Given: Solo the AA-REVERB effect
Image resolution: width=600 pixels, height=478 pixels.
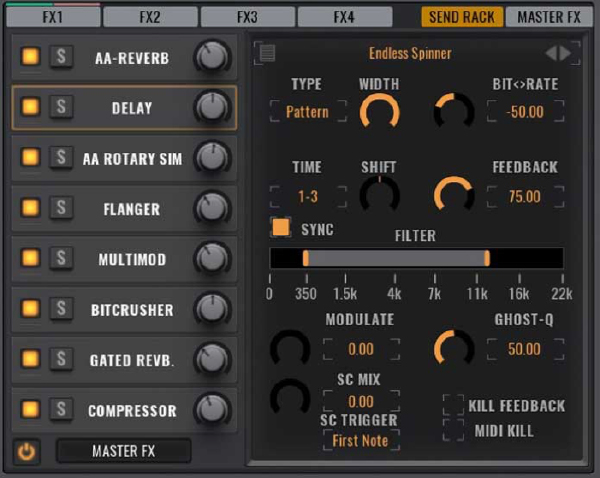Looking at the screenshot, I should tap(61, 57).
